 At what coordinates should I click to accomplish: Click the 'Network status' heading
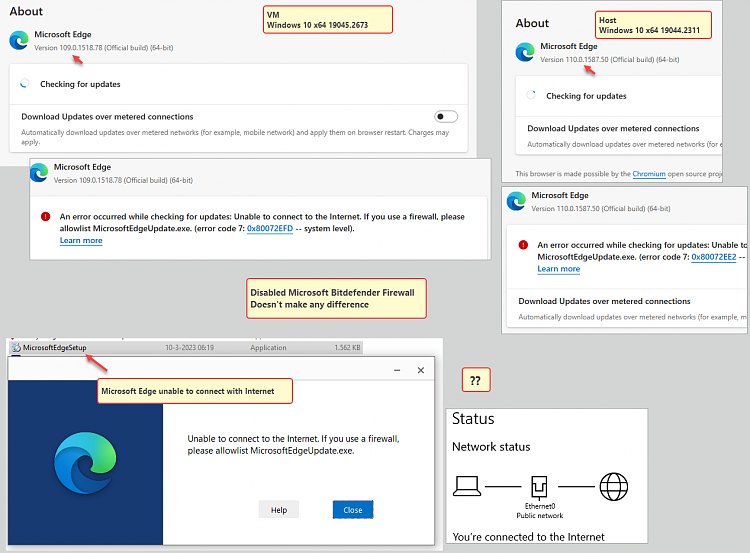(x=491, y=447)
